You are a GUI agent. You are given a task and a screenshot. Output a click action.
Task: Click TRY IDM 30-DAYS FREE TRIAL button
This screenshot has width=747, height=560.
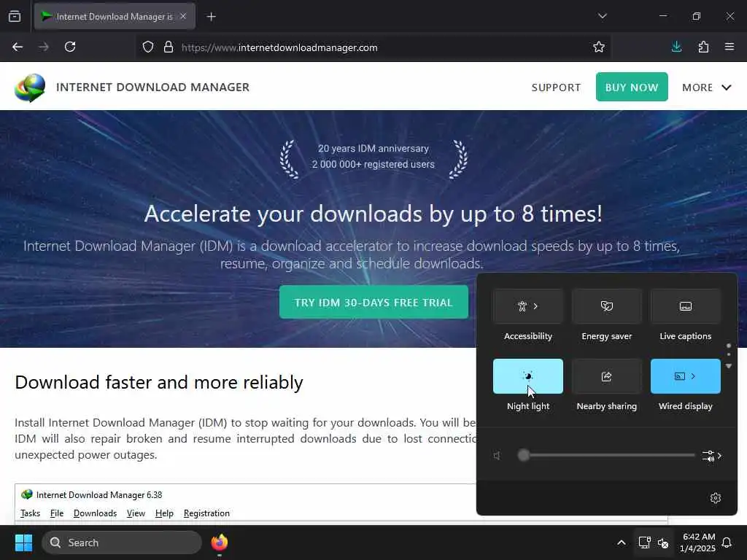point(373,302)
